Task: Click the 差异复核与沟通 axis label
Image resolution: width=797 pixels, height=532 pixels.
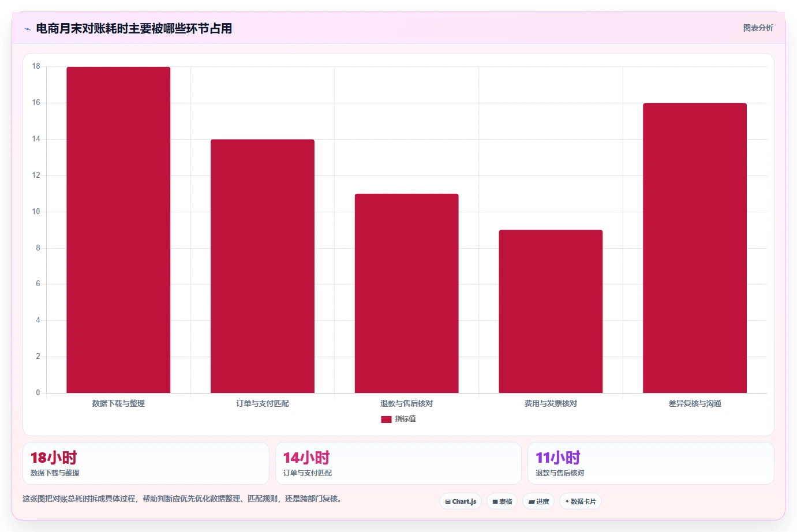Action: click(x=695, y=403)
